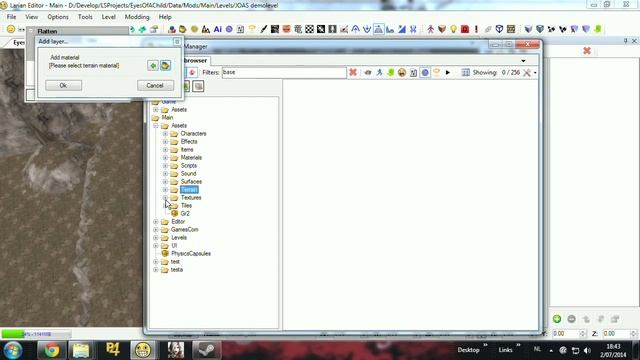
Task: Select the Terrain folder in tree
Action: coord(189,189)
